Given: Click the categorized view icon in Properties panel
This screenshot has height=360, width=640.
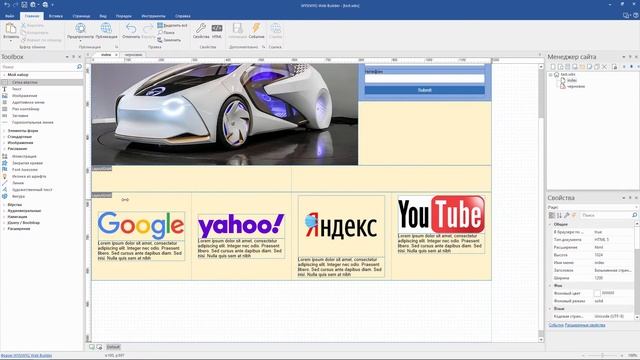Looking at the screenshot, I should coord(552,215).
